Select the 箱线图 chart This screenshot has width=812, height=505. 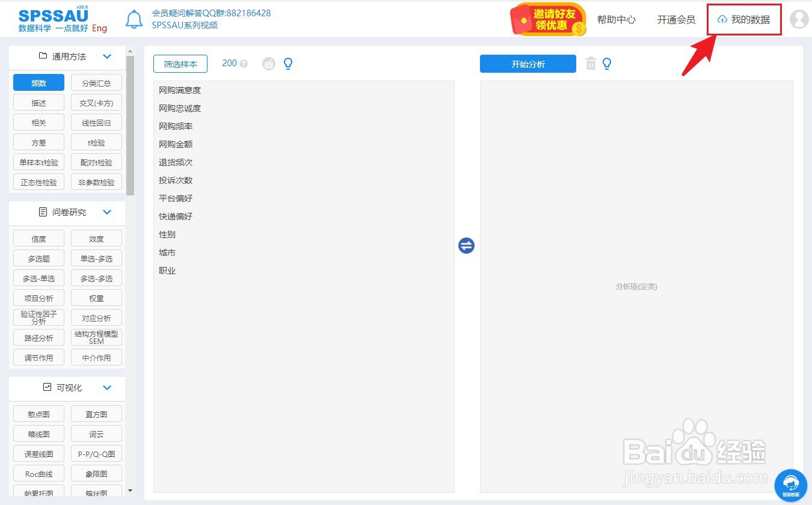coord(38,434)
